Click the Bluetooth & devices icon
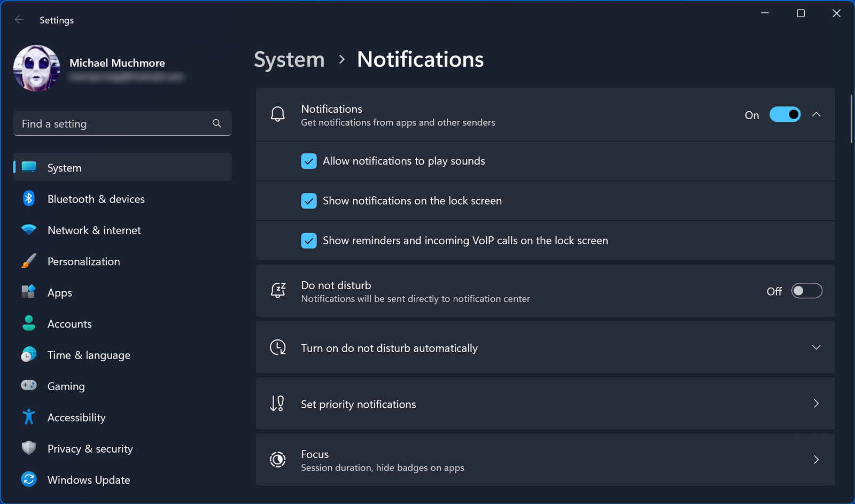 click(x=29, y=199)
